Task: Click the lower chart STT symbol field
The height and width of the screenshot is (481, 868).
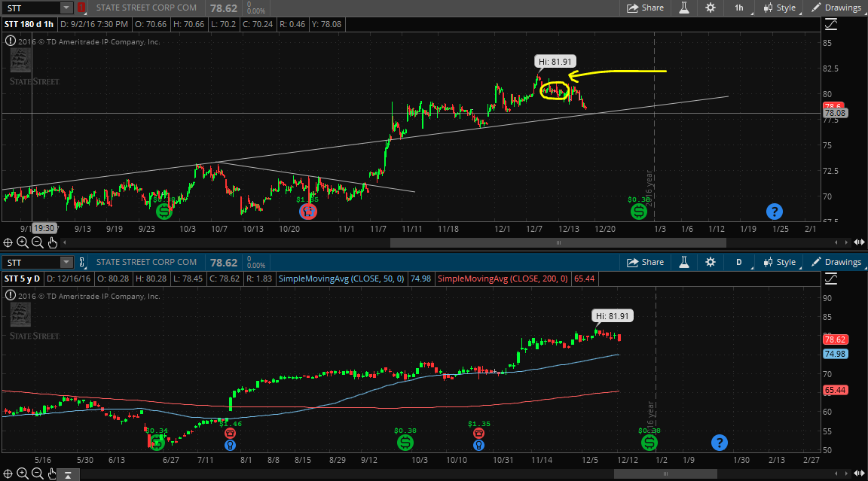Action: (31, 262)
